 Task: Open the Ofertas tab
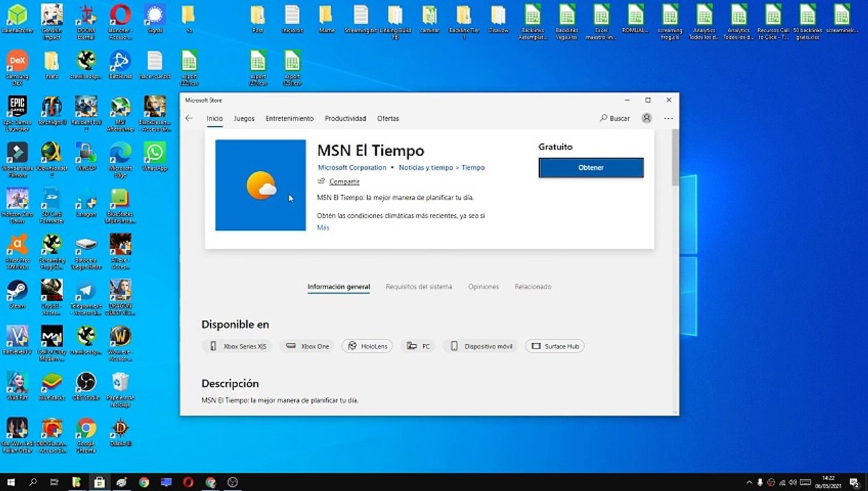(x=388, y=119)
